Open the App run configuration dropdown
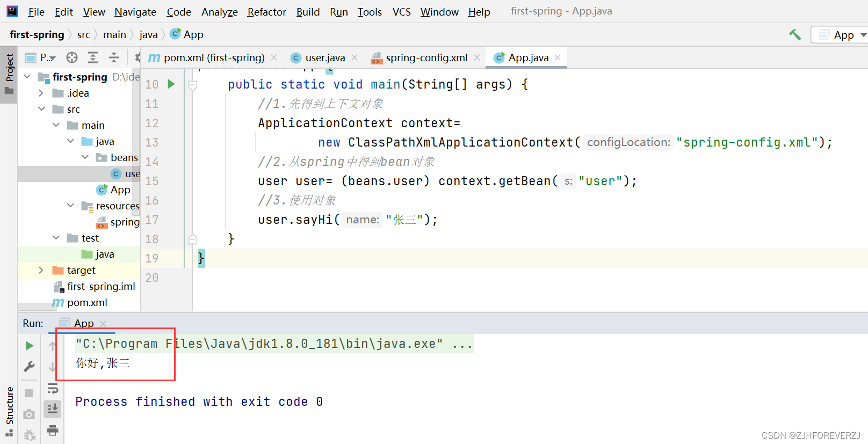Viewport: 868px width, 444px height. [841, 35]
